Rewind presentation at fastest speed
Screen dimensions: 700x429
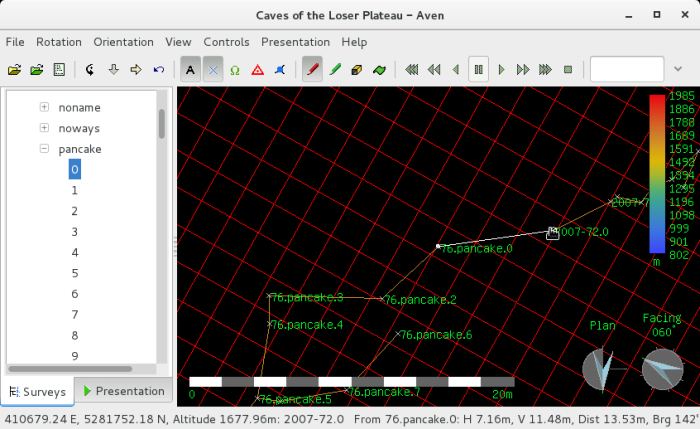412,70
